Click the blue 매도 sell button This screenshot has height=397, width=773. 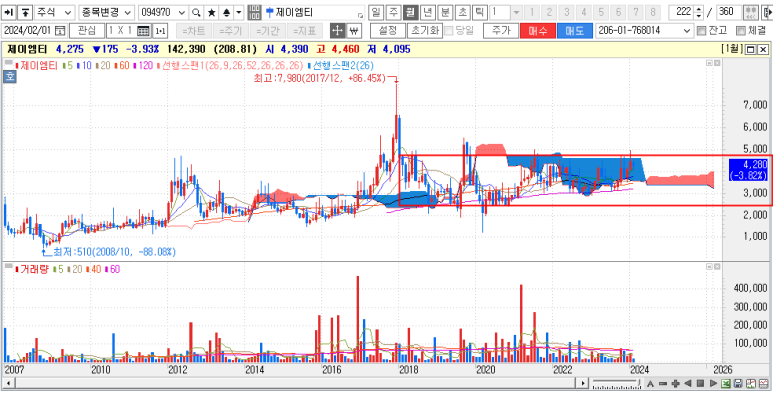tap(575, 31)
